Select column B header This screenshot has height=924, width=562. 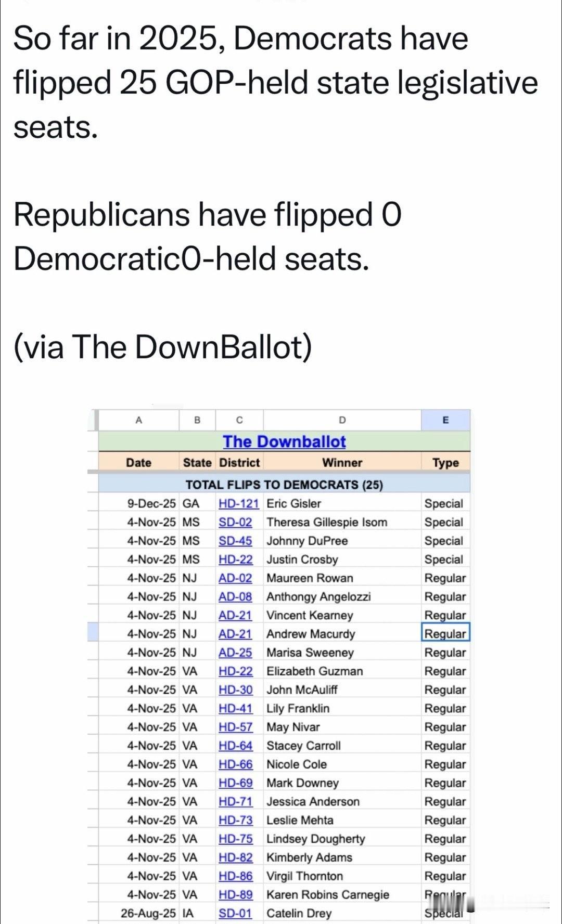click(197, 420)
